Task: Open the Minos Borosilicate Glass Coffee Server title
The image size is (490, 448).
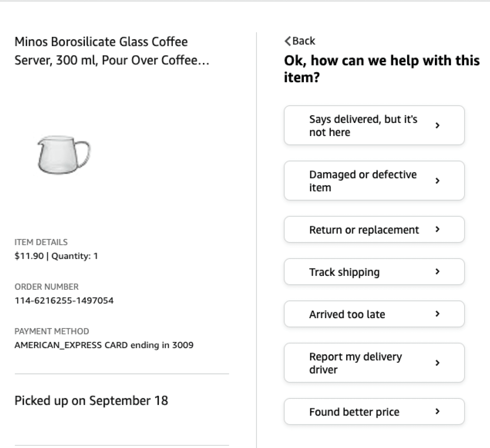Action: 112,51
